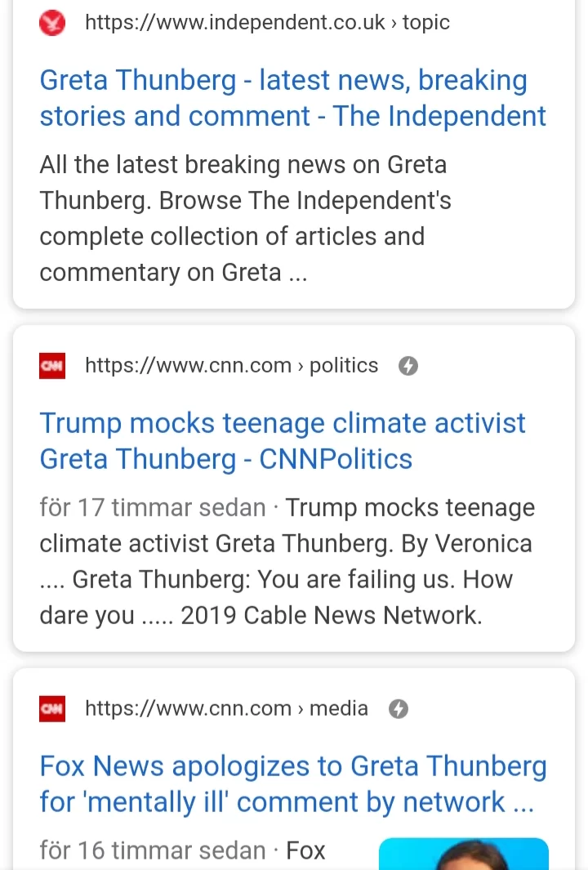
Task: Click the Independent result description snippet
Action: [245, 218]
